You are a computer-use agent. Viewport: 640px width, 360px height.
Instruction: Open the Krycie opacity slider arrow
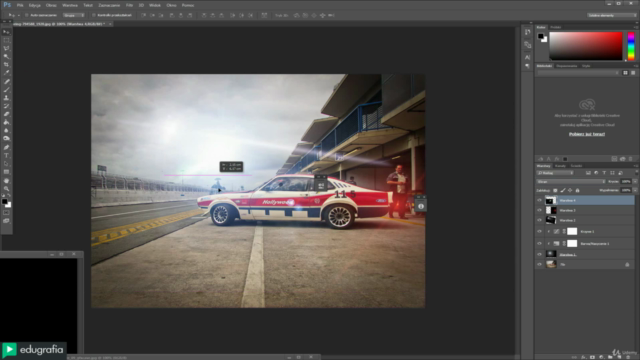(x=635, y=182)
